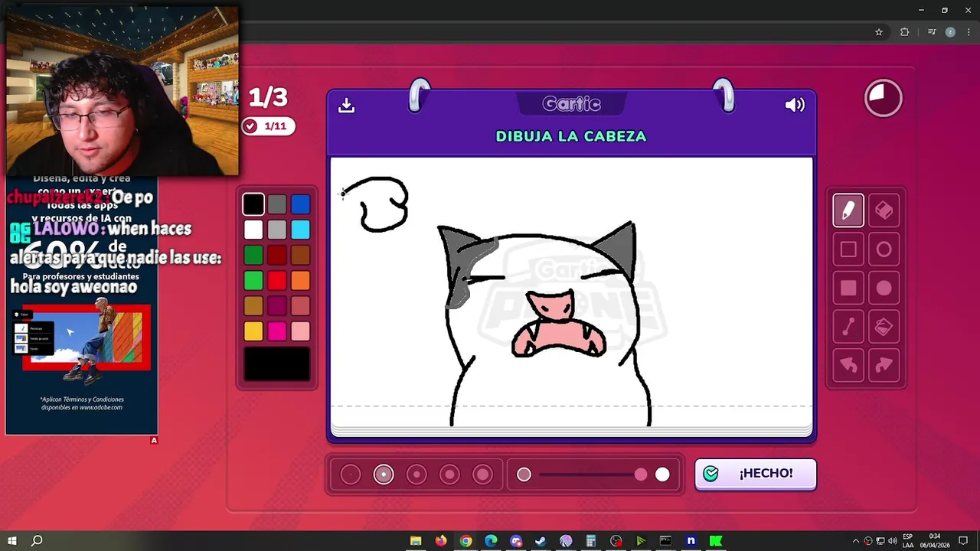Pick the filled rectangle tool

coord(848,289)
